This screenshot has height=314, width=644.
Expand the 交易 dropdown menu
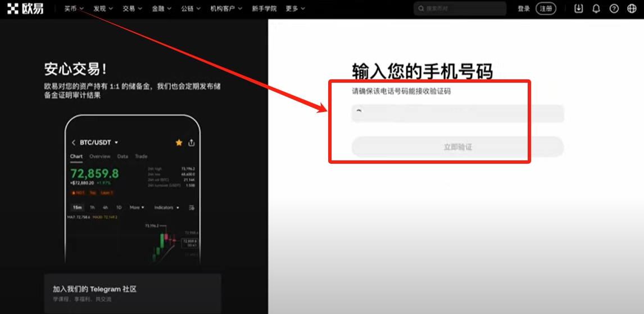tap(132, 8)
